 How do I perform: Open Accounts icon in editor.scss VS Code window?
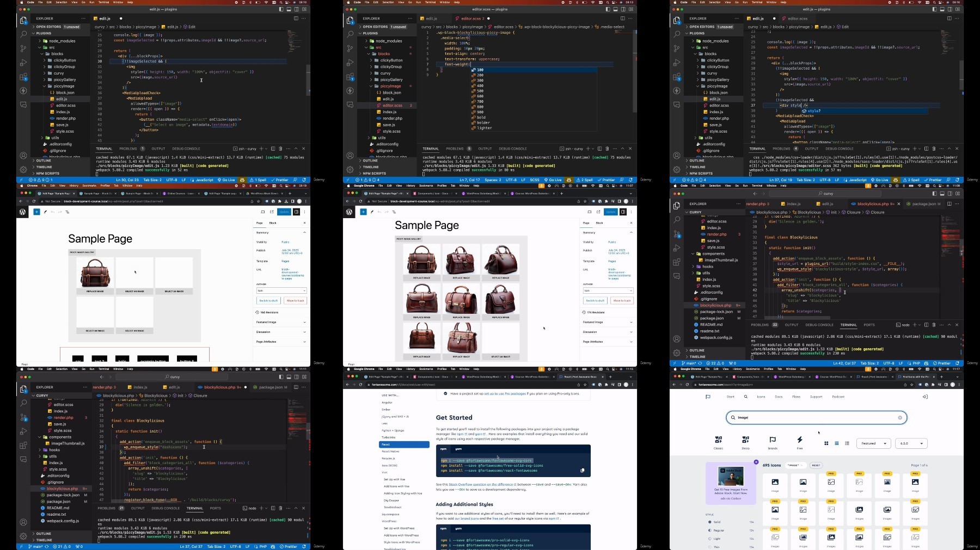pos(350,155)
